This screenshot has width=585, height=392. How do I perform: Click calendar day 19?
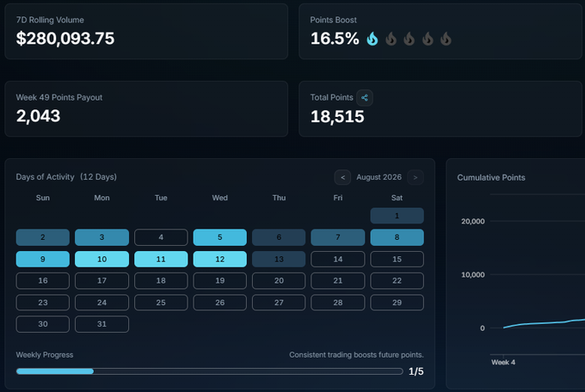pyautogui.click(x=219, y=280)
